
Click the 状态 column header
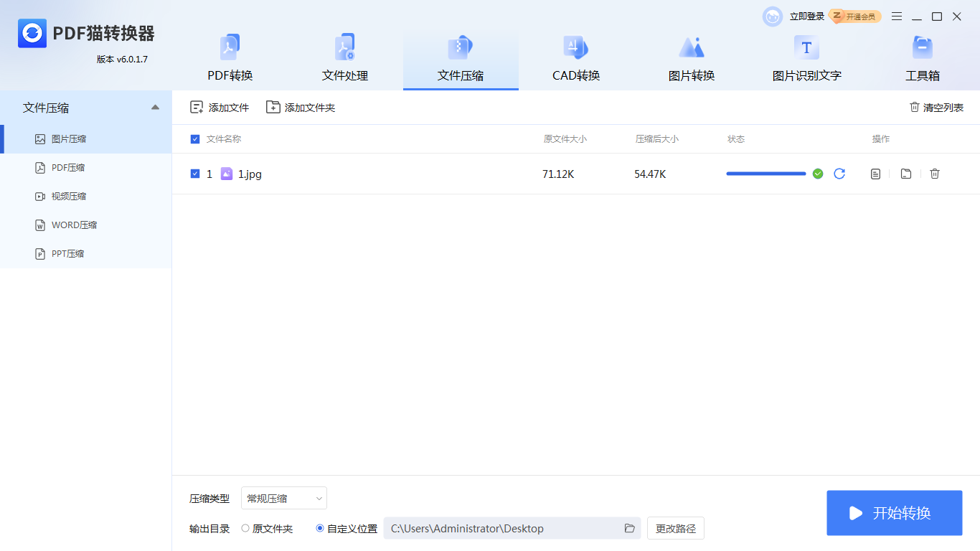[736, 139]
